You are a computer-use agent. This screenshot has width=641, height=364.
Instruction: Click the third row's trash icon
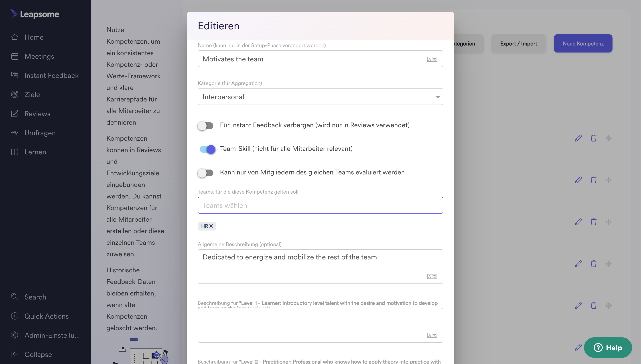594,222
